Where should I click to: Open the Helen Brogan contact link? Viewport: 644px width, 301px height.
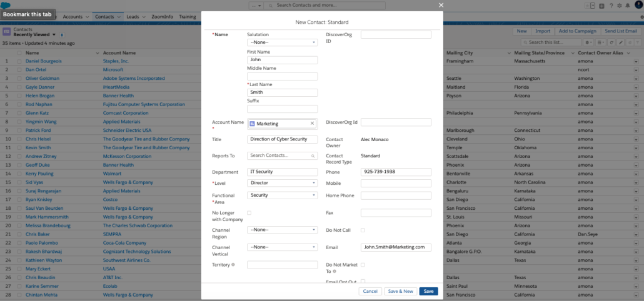(x=39, y=96)
